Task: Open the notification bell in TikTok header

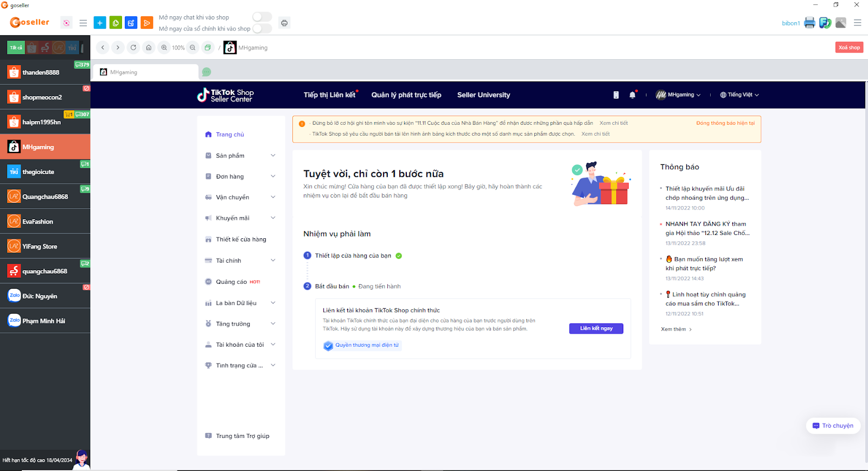Action: pos(632,95)
